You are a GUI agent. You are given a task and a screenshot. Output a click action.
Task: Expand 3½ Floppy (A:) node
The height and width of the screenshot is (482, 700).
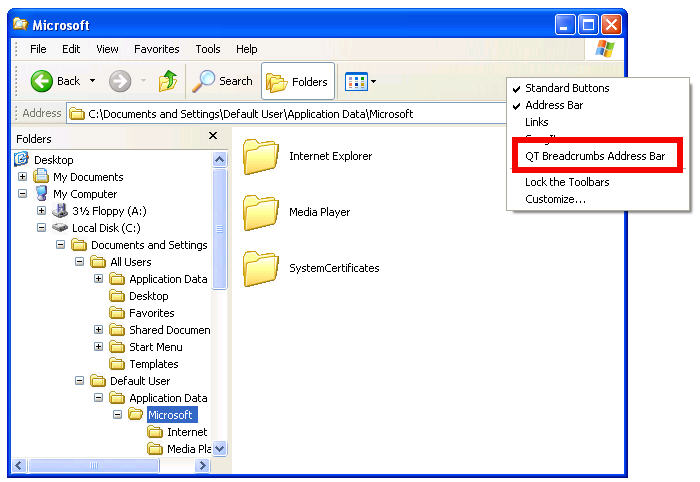42,211
